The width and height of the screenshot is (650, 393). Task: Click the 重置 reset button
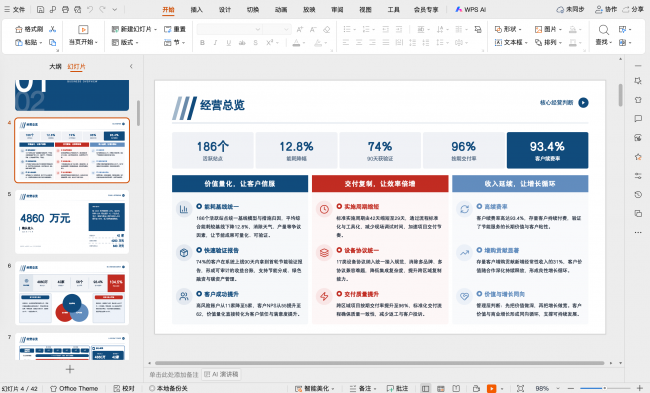coord(175,29)
